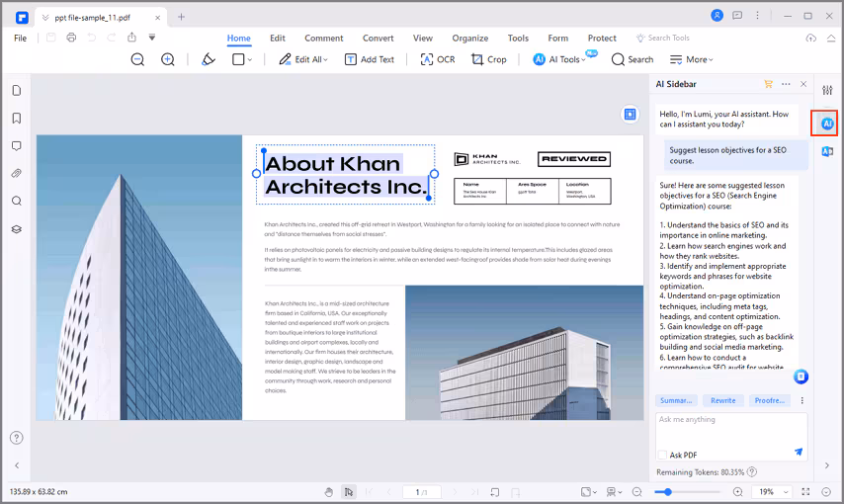Switch to the Comment tab
Screen dimensions: 844x504
323,38
